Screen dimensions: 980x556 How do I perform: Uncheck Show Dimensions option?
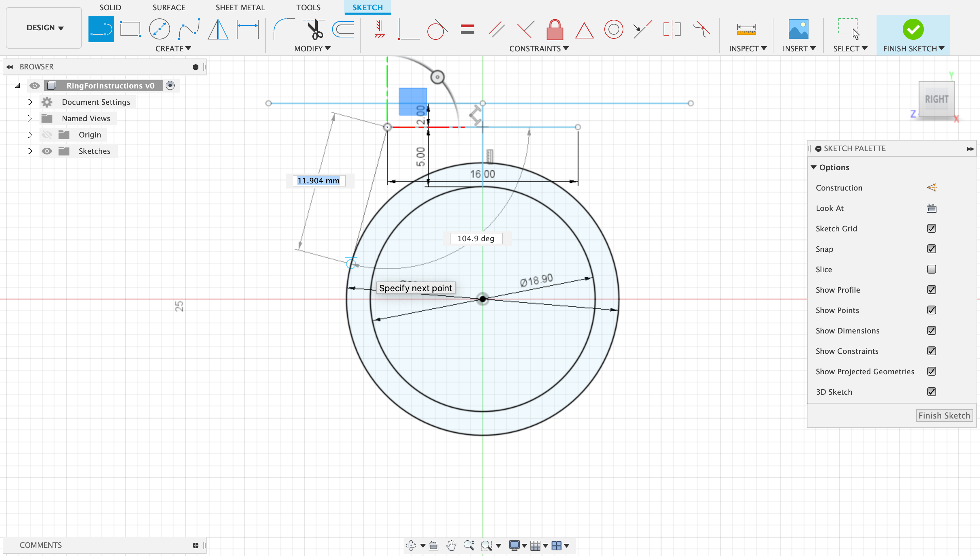931,330
